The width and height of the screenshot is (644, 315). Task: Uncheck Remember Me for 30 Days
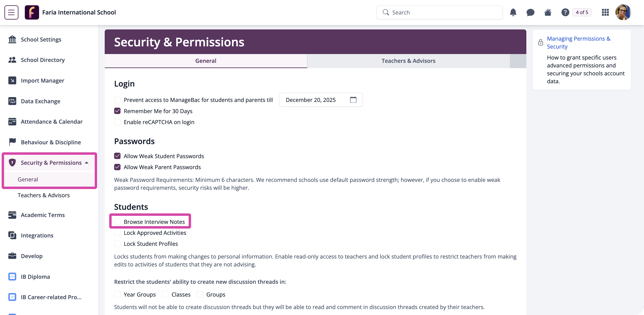[117, 111]
